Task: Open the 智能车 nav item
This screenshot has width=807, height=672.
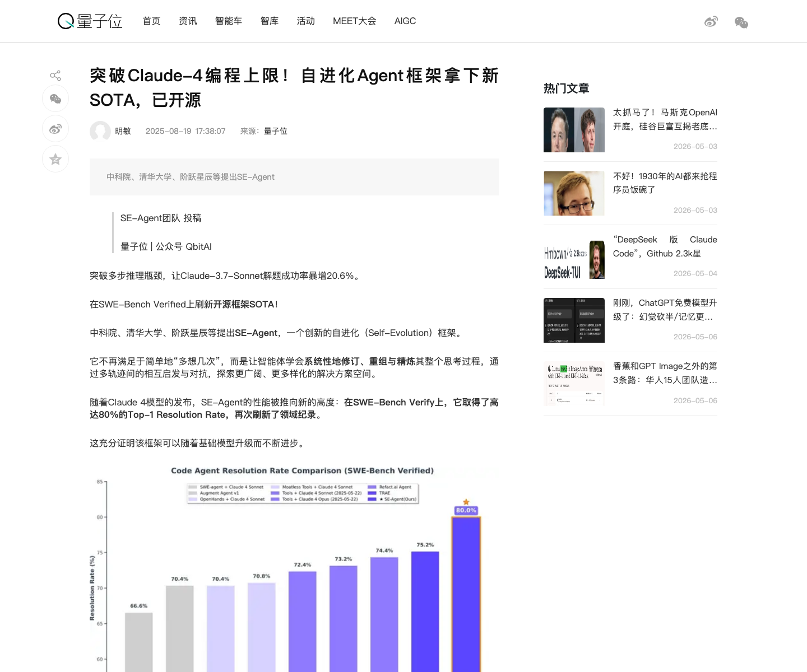Action: pos(229,21)
